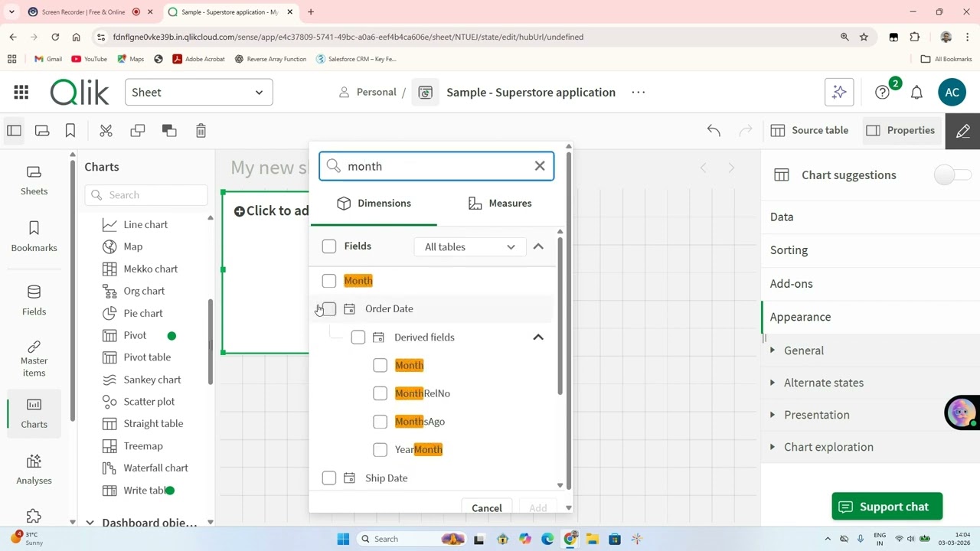Viewport: 980px width, 551px height.
Task: Expand the Presentation section
Action: click(x=871, y=415)
